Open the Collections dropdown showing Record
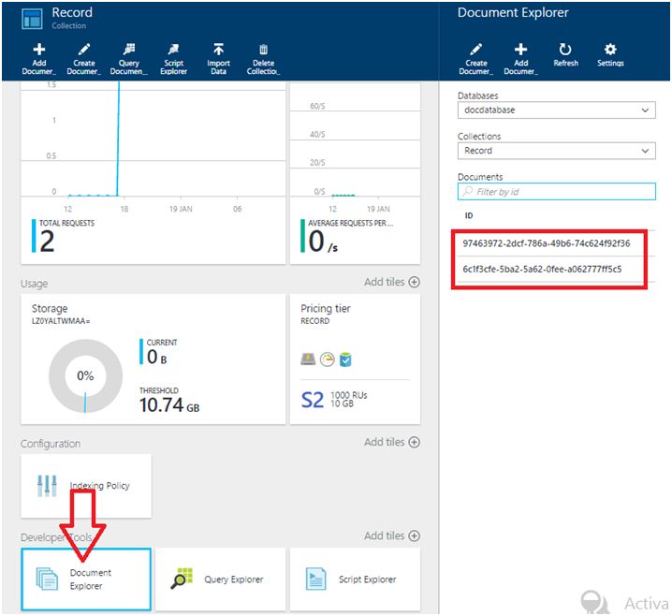This screenshot has width=672, height=616. coord(556,151)
